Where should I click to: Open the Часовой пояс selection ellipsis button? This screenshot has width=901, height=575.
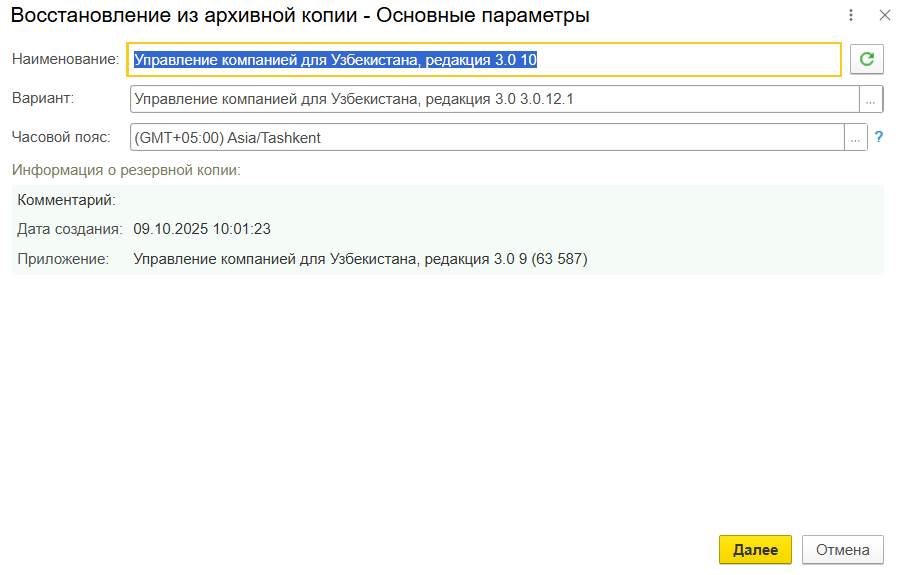856,138
